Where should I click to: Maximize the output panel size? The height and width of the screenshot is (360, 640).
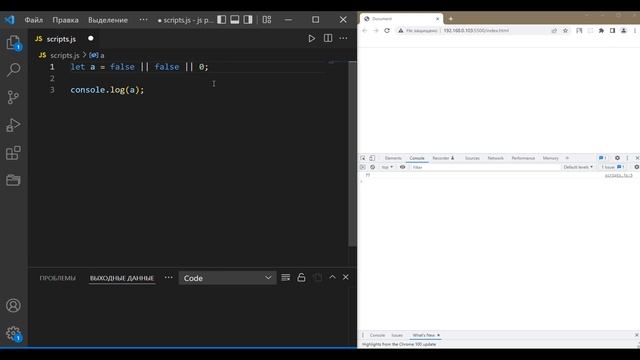[x=332, y=277]
